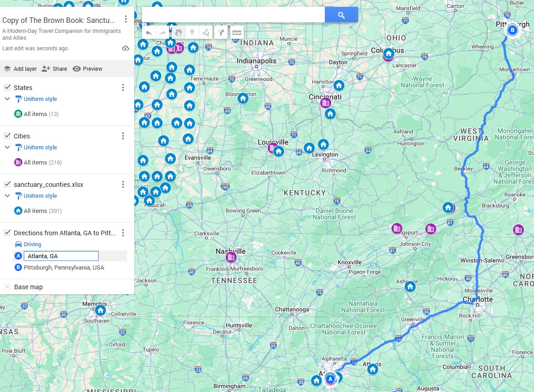Click Add layer button
Screen dimensions: 534x392
[x=21, y=69]
